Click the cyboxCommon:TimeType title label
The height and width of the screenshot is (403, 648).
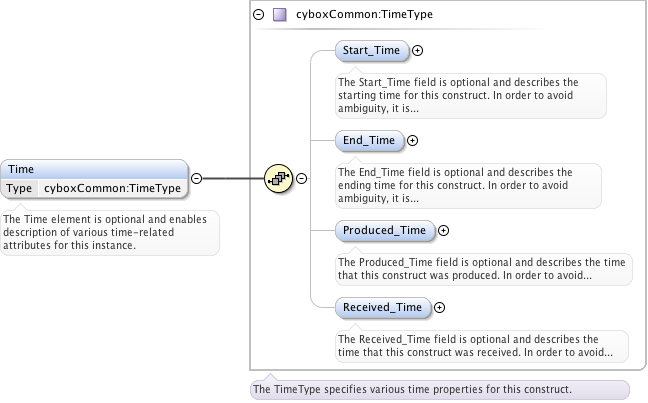pos(364,15)
